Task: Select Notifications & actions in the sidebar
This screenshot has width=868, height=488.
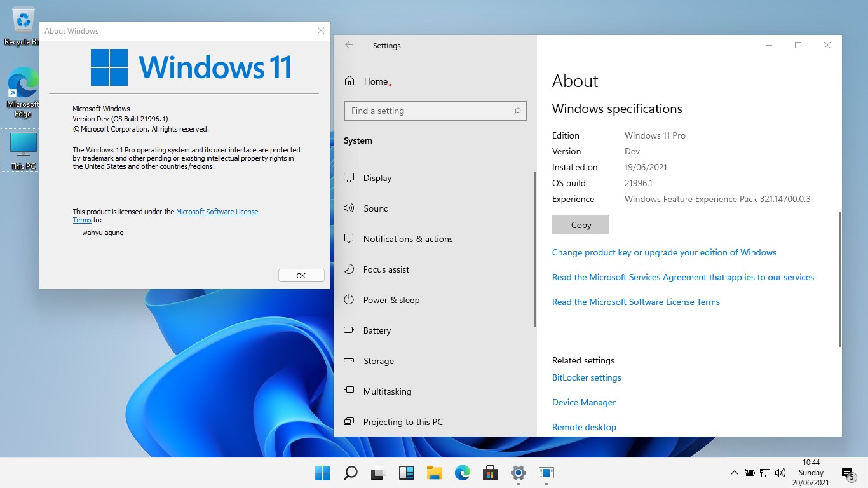Action: click(x=434, y=239)
